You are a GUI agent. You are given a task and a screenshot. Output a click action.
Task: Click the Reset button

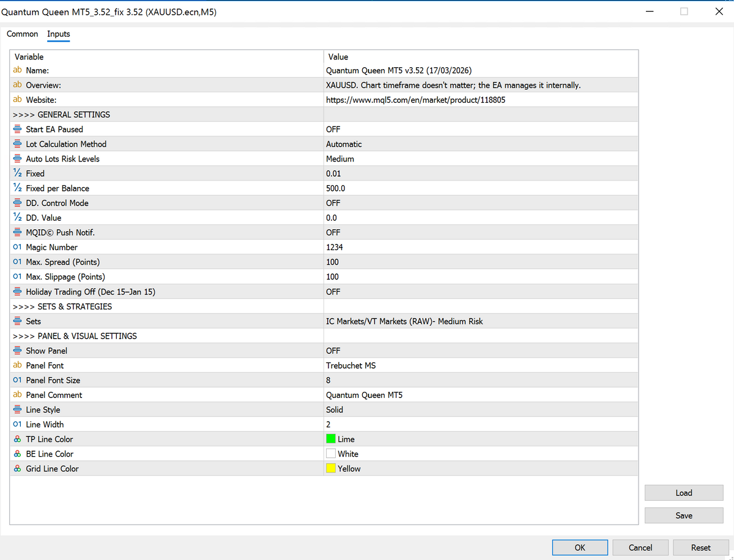pos(701,548)
